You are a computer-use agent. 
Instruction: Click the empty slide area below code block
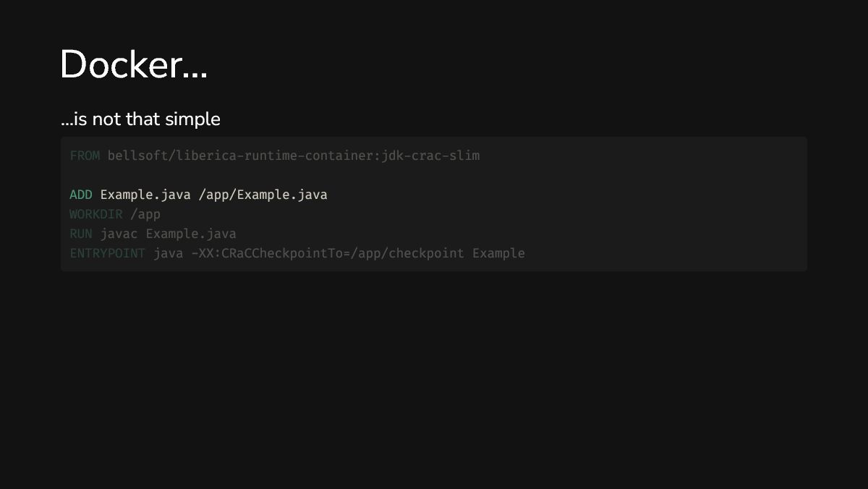click(x=434, y=376)
